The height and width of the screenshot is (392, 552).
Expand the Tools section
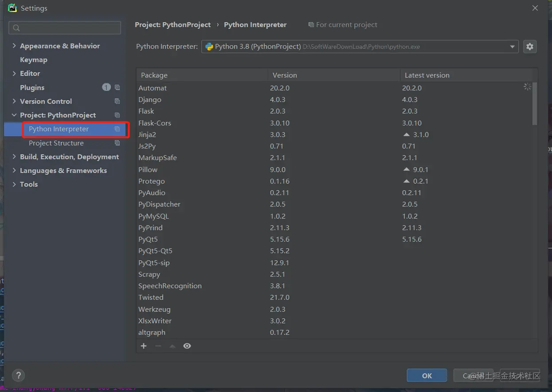pyautogui.click(x=14, y=184)
